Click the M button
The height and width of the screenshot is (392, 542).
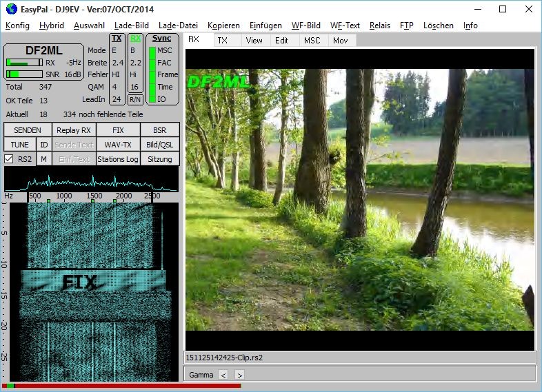click(x=44, y=159)
